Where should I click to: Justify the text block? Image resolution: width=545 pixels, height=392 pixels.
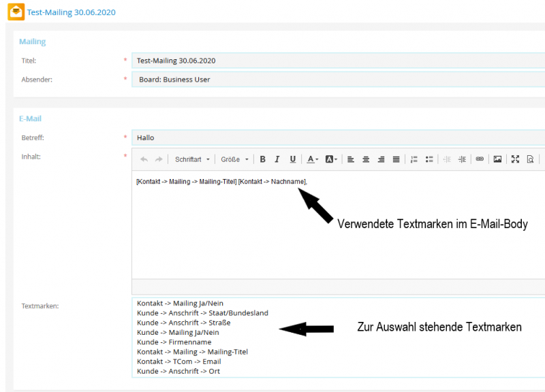point(396,159)
